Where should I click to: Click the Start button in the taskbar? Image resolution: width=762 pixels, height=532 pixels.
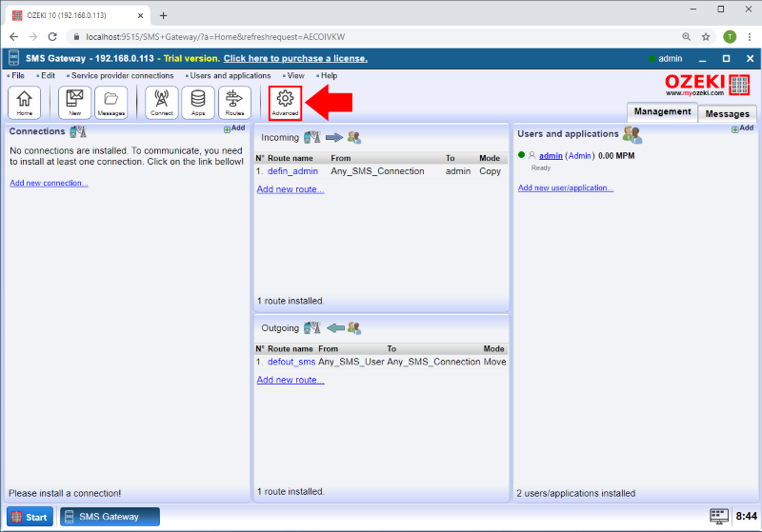30,517
